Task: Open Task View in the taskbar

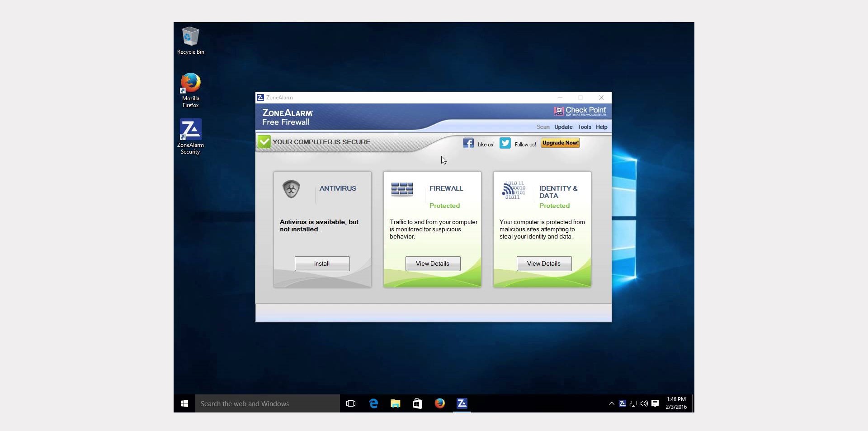Action: (351, 403)
